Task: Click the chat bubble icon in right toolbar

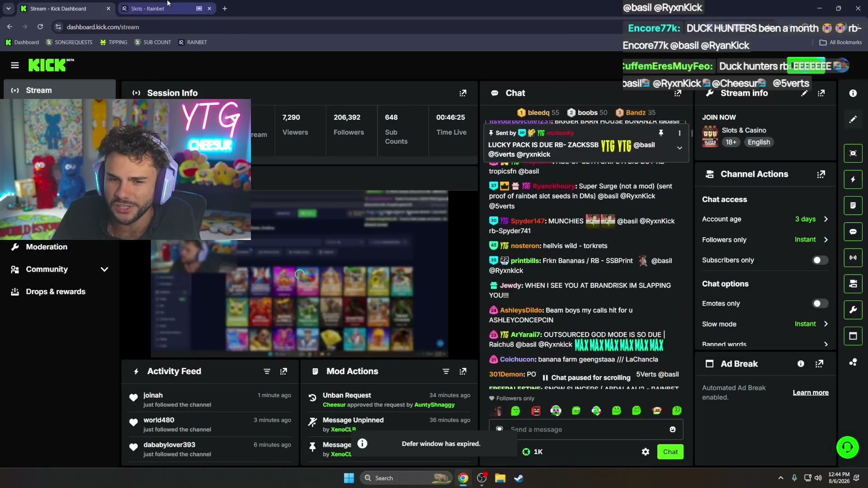Action: click(853, 232)
